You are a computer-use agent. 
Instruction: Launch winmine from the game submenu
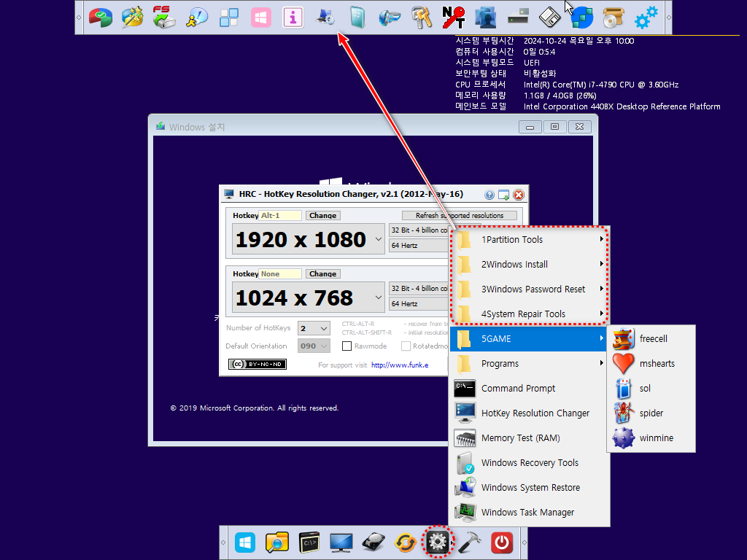[x=651, y=437]
